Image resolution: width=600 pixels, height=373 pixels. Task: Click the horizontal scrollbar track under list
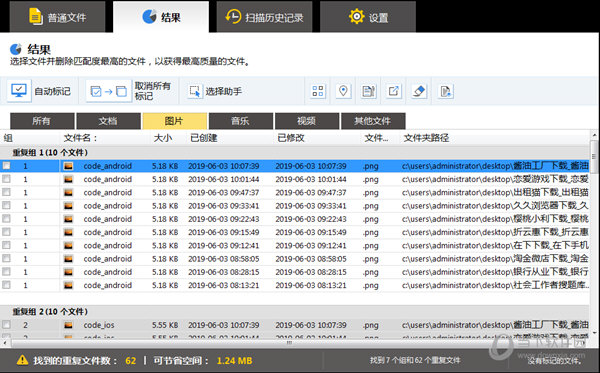(x=295, y=342)
